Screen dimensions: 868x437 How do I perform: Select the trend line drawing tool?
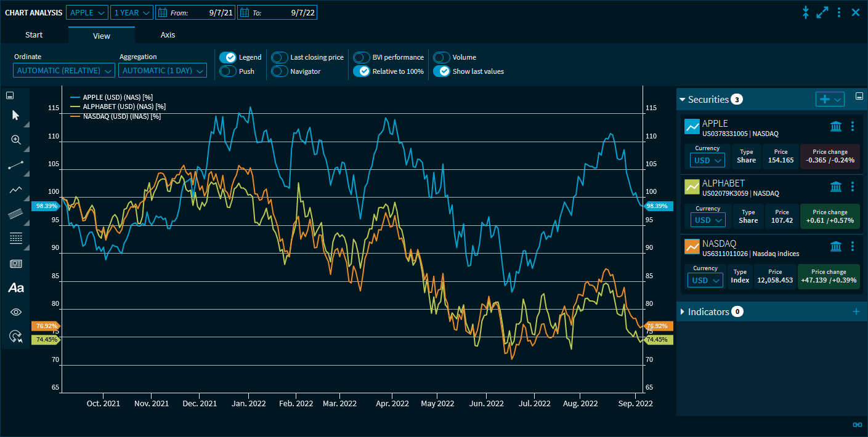coord(16,165)
